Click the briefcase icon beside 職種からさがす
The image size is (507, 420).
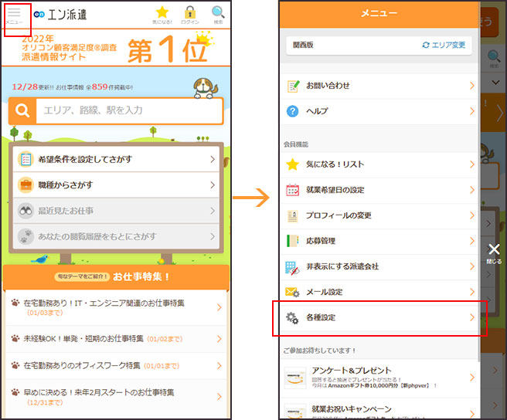(26, 185)
